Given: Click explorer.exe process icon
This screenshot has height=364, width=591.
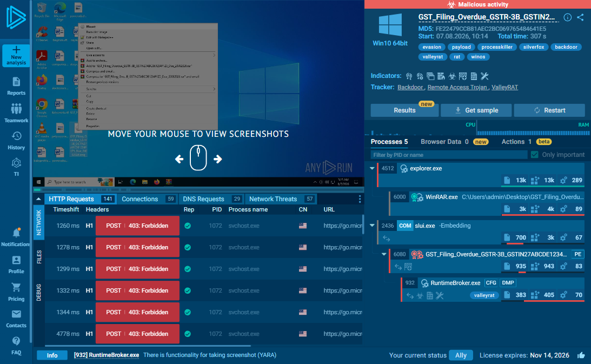Looking at the screenshot, I should [x=404, y=169].
